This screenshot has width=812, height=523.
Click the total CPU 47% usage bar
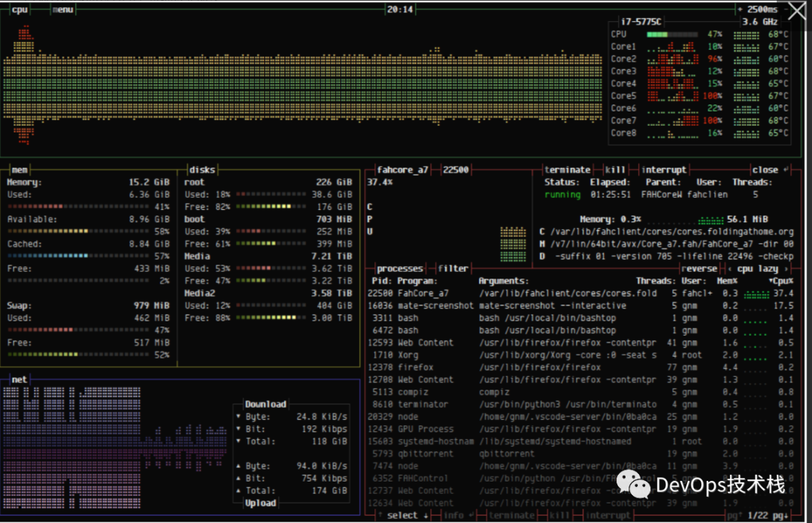671,34
